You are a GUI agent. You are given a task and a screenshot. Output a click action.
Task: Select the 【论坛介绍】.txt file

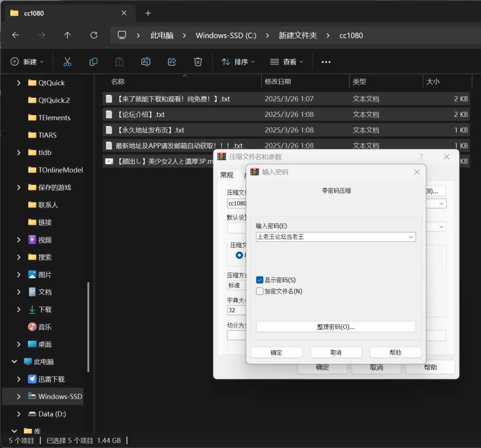(286, 115)
